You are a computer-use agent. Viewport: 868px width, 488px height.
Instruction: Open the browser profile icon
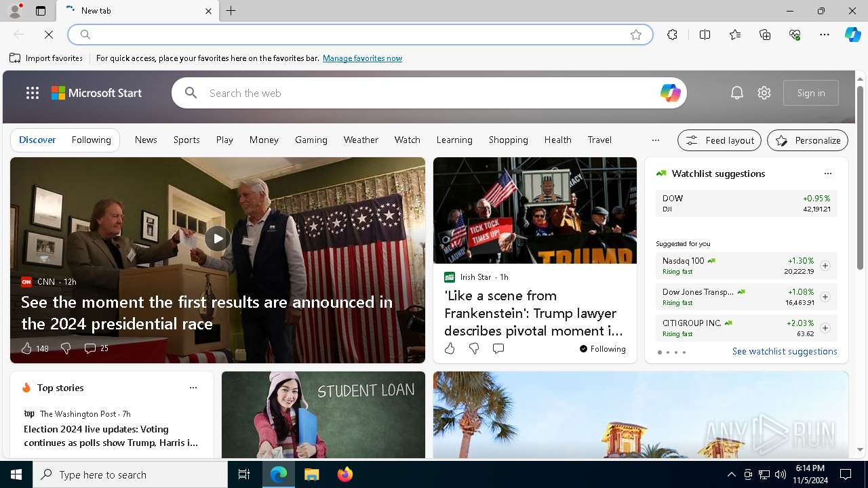(14, 11)
